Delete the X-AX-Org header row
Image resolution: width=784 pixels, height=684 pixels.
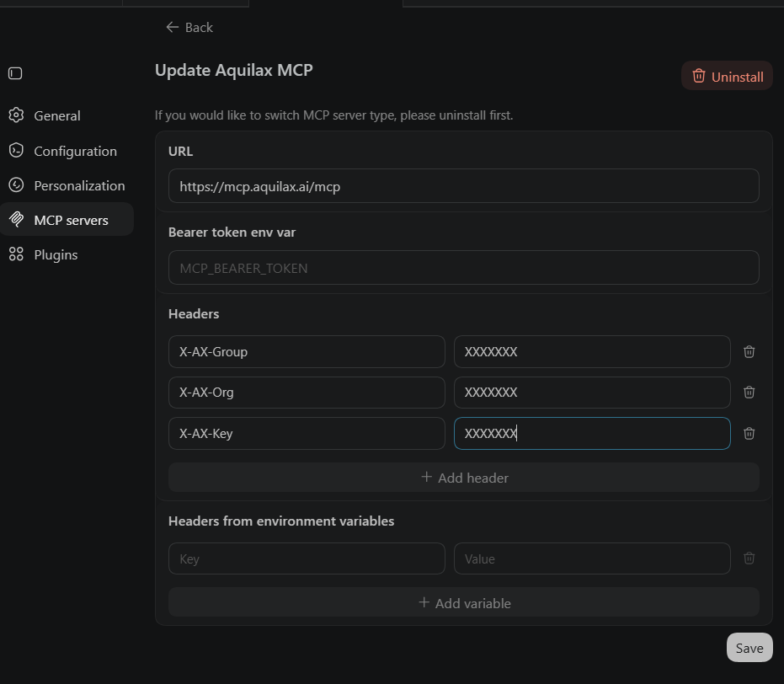click(749, 392)
